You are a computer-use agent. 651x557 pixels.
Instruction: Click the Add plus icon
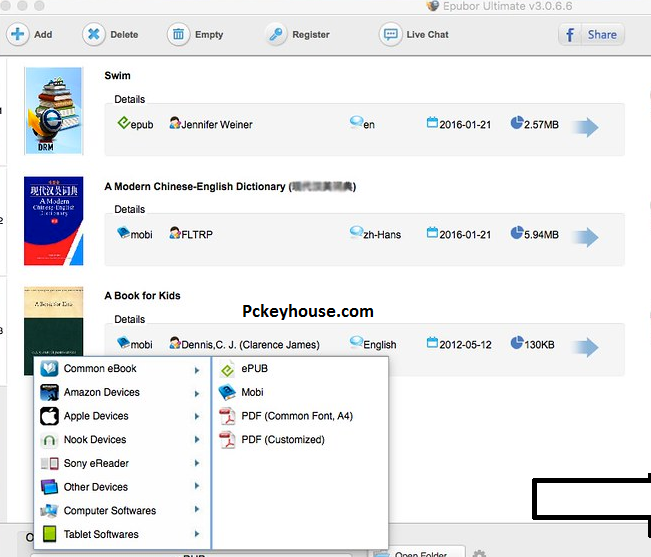17,34
